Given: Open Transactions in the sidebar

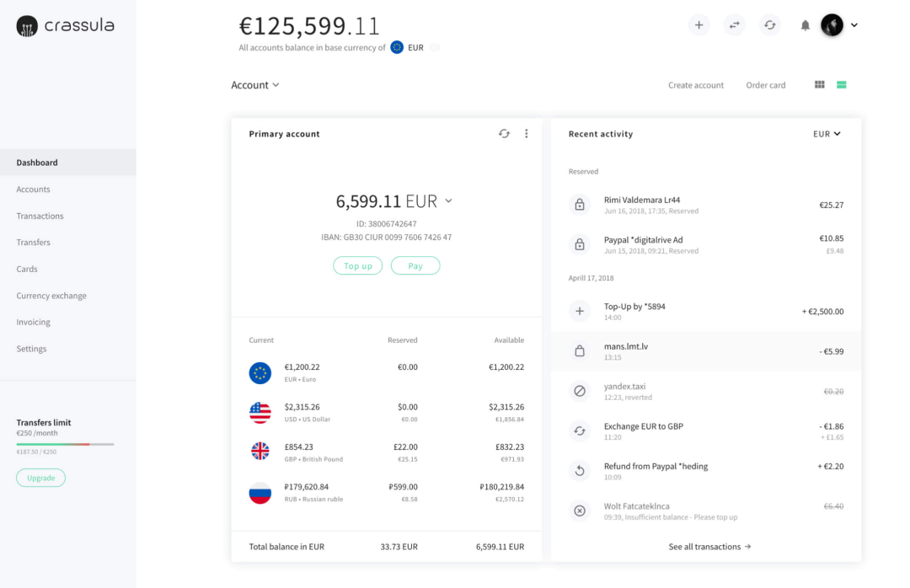Looking at the screenshot, I should tap(40, 216).
